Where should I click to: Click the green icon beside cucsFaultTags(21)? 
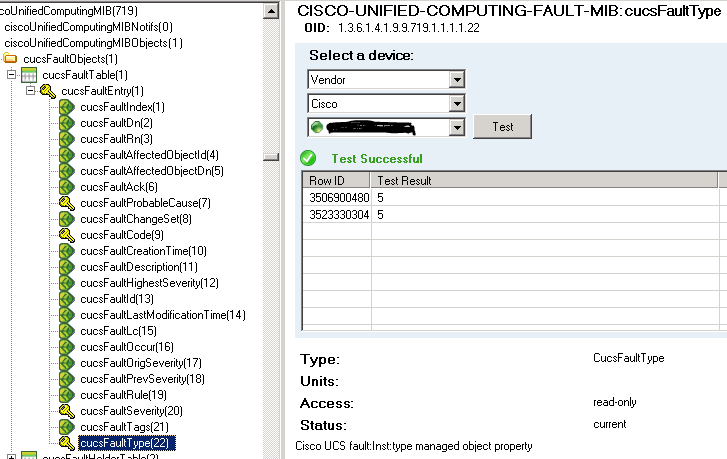67,427
